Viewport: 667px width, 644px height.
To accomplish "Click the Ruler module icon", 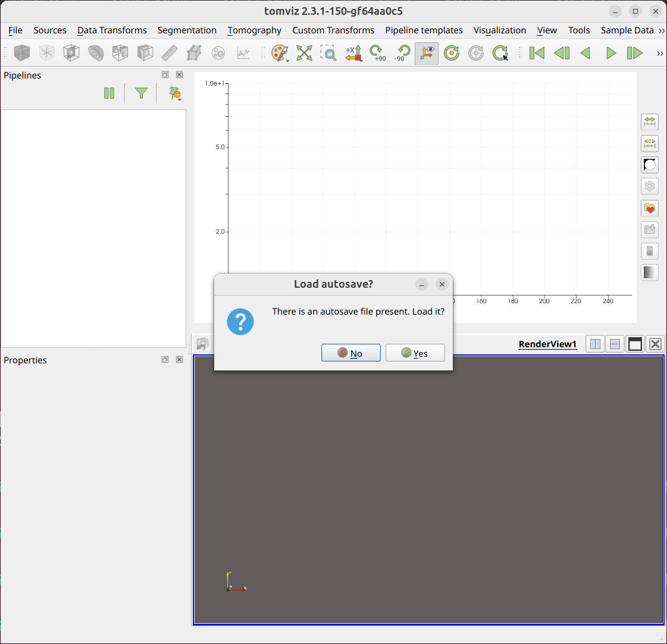I will pos(170,53).
